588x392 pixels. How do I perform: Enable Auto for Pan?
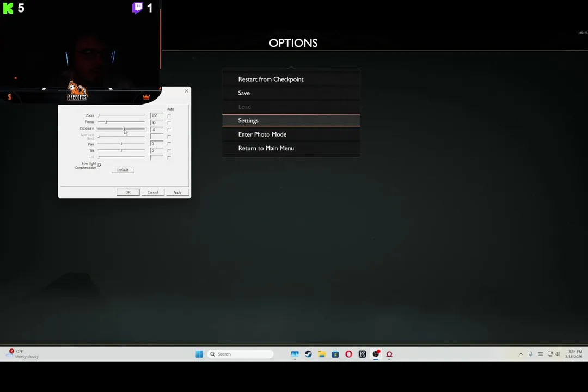click(x=169, y=143)
